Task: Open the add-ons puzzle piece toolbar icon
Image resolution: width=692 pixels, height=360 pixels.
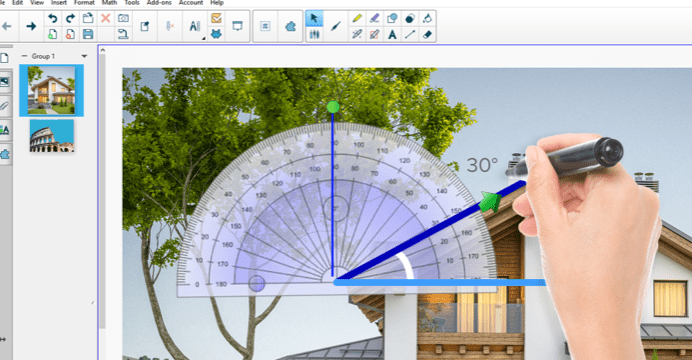Action: point(290,26)
